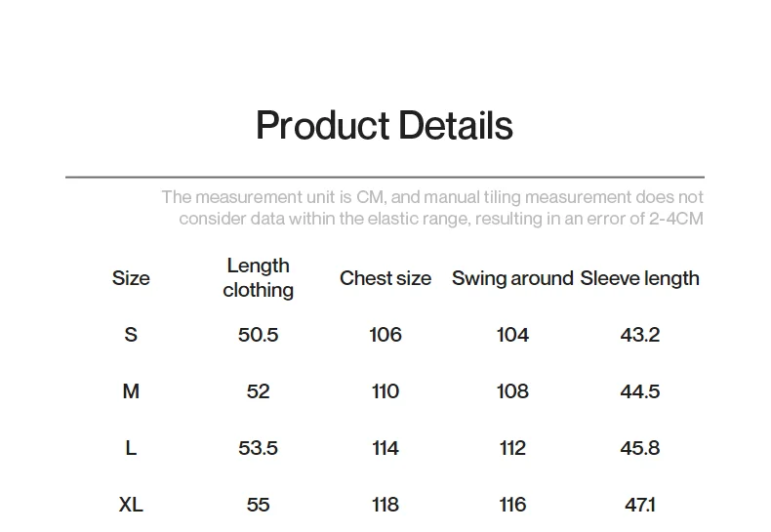This screenshot has width=771, height=532.
Task: Click swing around value 112
Action: pos(512,448)
